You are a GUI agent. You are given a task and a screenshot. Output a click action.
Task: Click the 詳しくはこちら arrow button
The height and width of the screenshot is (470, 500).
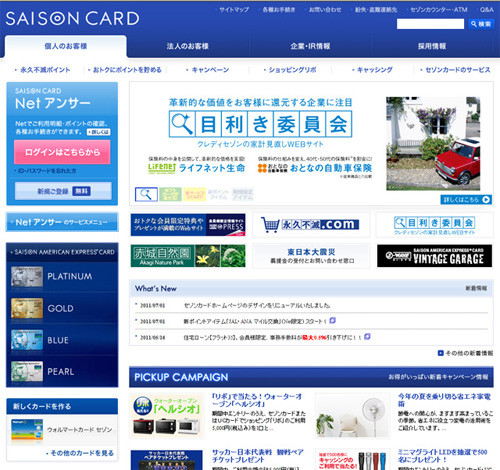(466, 199)
